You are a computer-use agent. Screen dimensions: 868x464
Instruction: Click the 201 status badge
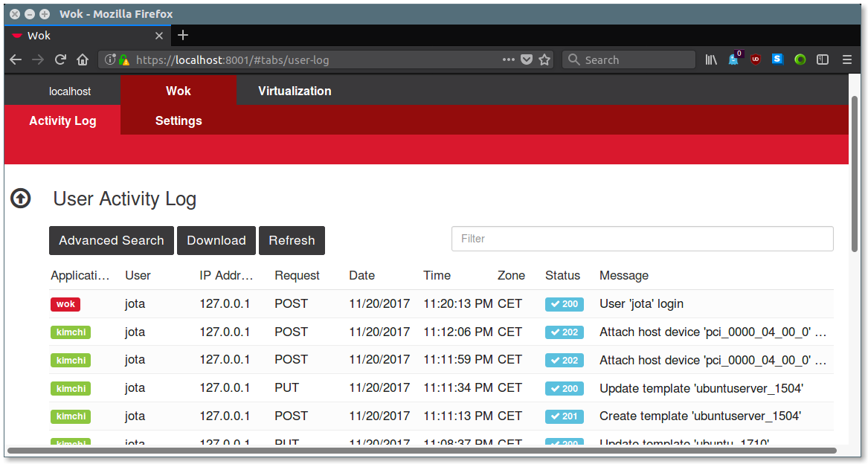coord(564,416)
